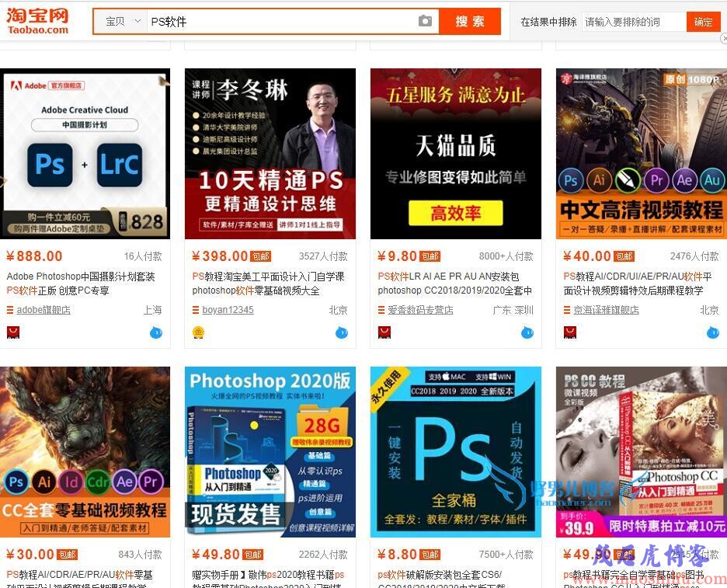The image size is (727, 588).
Task: Focus the search box containing PS软件
Action: (280, 21)
